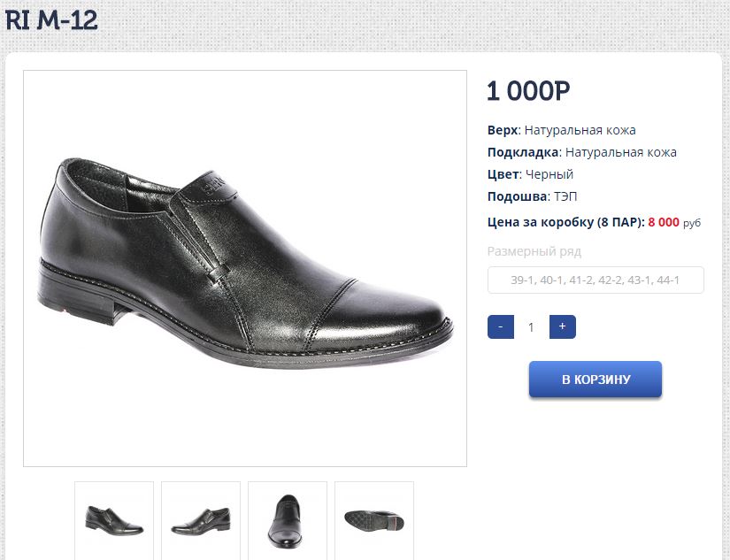
Task: Click the red 8 000 box price
Action: tap(664, 222)
